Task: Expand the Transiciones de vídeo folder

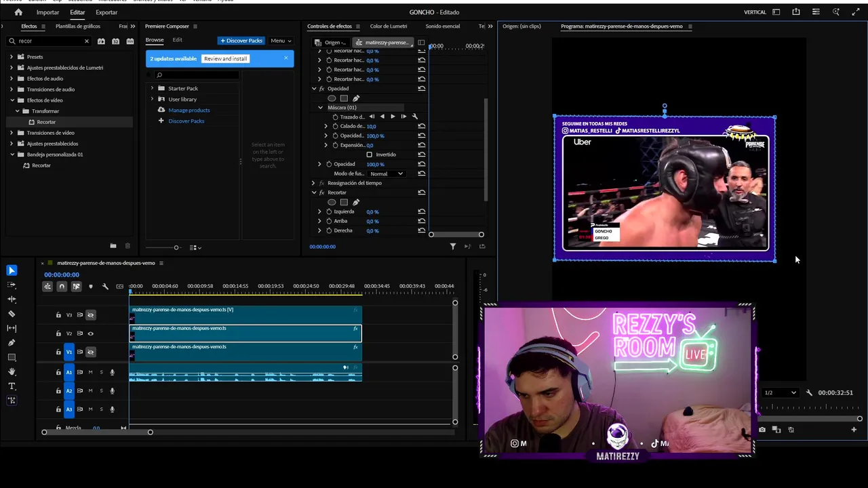Action: coord(12,133)
